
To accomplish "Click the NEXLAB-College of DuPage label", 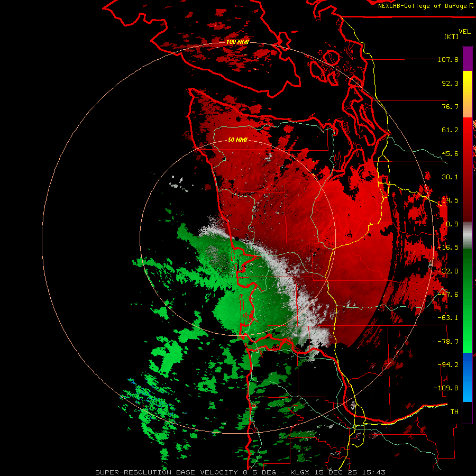I will coord(425,6).
